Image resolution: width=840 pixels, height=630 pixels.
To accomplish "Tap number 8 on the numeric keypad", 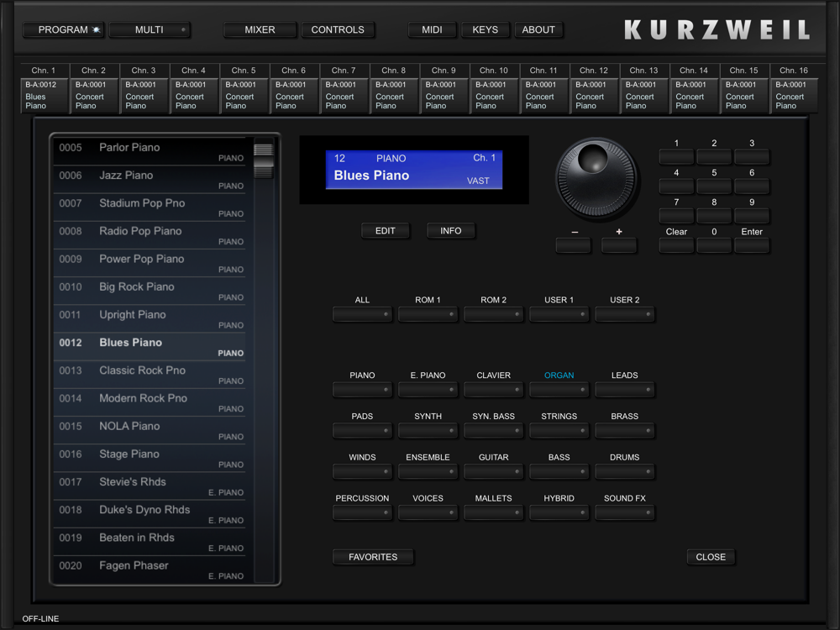I will pyautogui.click(x=714, y=216).
